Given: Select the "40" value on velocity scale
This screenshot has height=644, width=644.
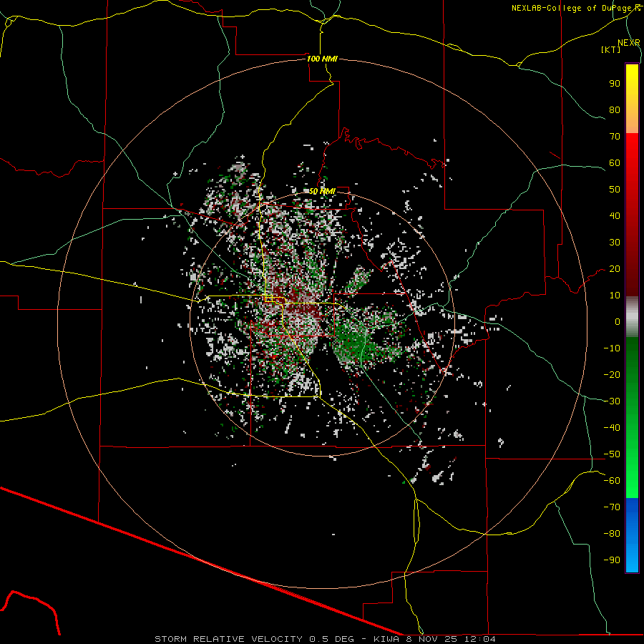Looking at the screenshot, I should 615,215.
